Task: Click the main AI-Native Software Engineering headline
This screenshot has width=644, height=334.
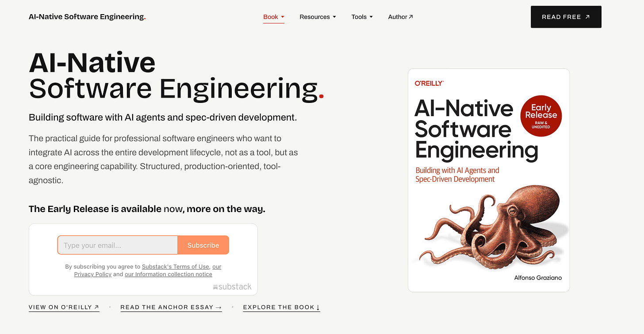Action: 176,76
